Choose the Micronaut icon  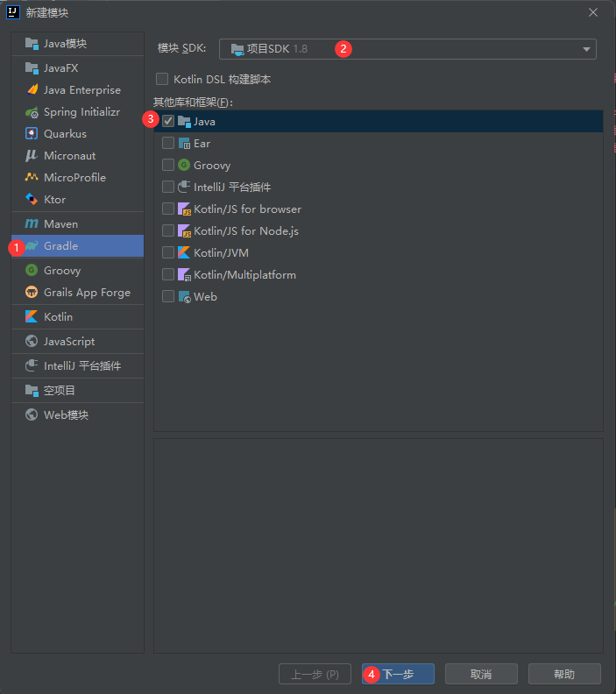click(32, 155)
